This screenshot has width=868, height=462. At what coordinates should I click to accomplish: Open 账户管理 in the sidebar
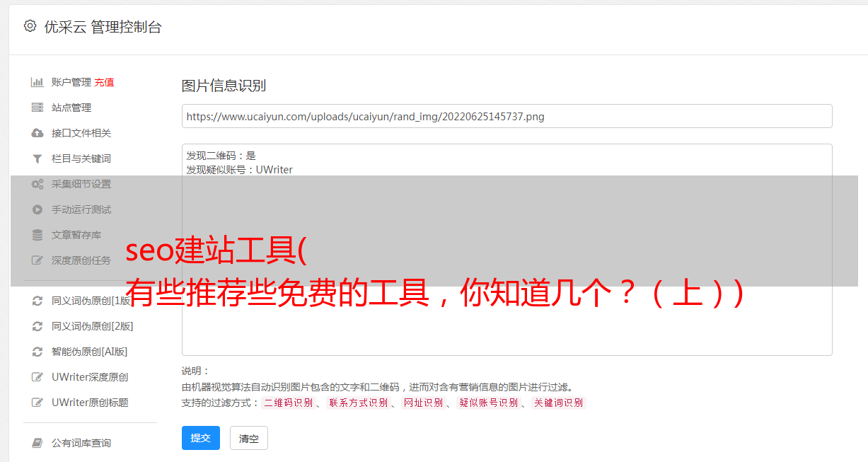(x=71, y=82)
